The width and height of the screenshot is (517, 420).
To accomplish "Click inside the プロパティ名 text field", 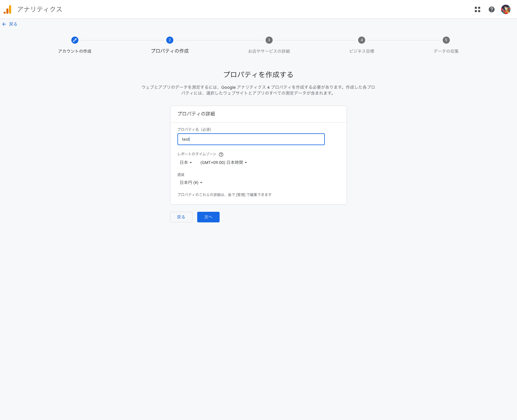I will coord(251,139).
